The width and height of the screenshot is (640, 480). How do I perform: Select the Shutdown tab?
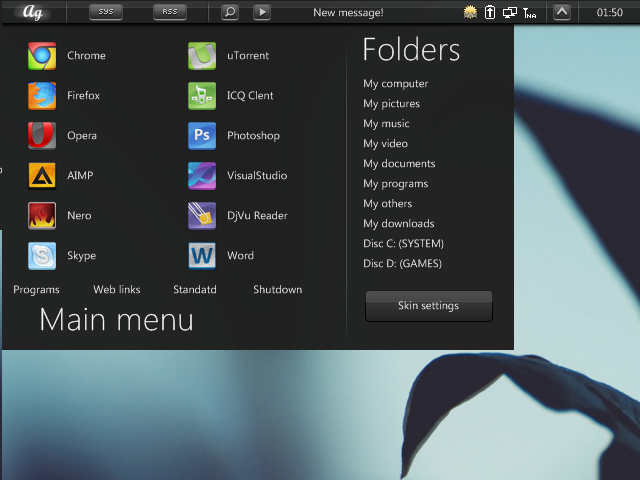pyautogui.click(x=277, y=290)
